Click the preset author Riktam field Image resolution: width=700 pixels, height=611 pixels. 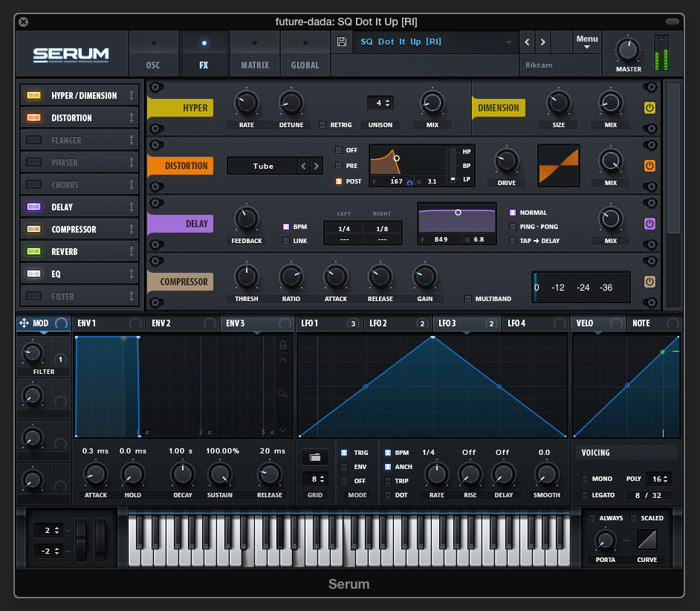560,65
